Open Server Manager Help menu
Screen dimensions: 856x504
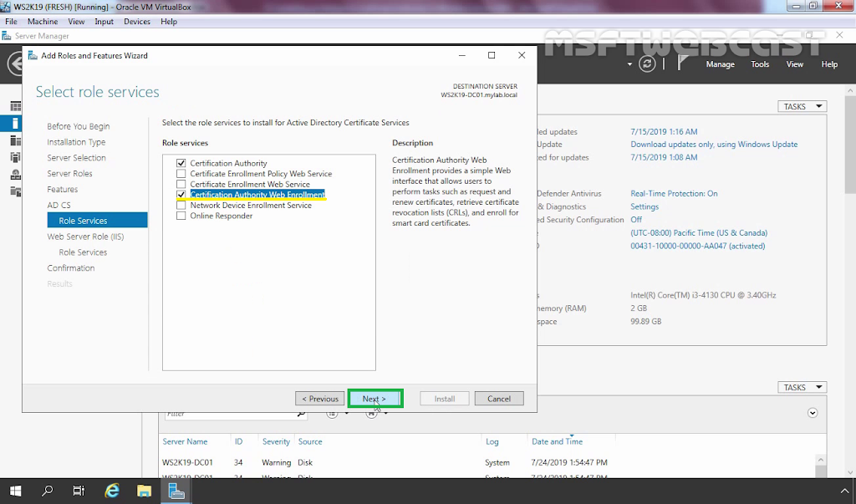pos(829,64)
